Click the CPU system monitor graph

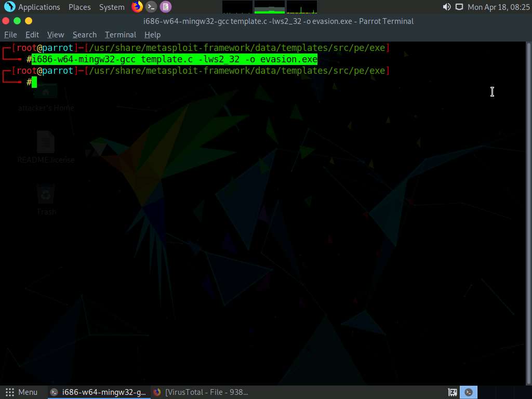(x=237, y=7)
